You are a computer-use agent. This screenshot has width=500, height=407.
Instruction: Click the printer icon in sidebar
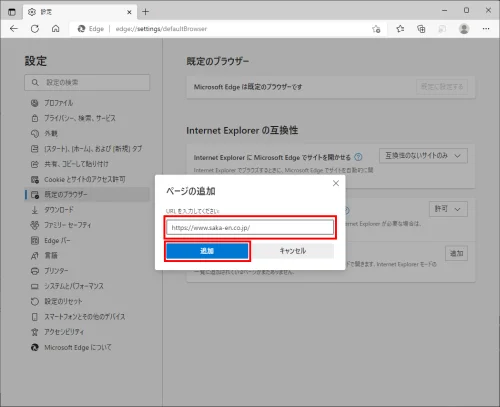[35, 271]
